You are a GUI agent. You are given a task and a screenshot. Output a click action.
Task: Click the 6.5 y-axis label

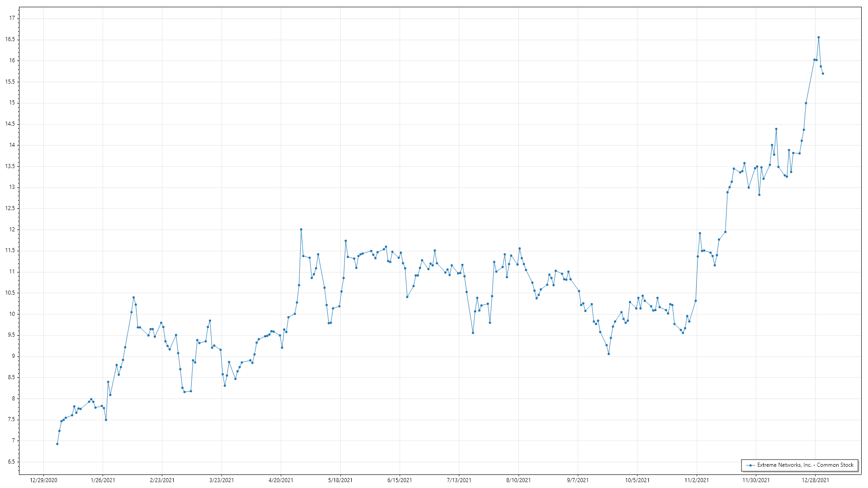pos(11,462)
